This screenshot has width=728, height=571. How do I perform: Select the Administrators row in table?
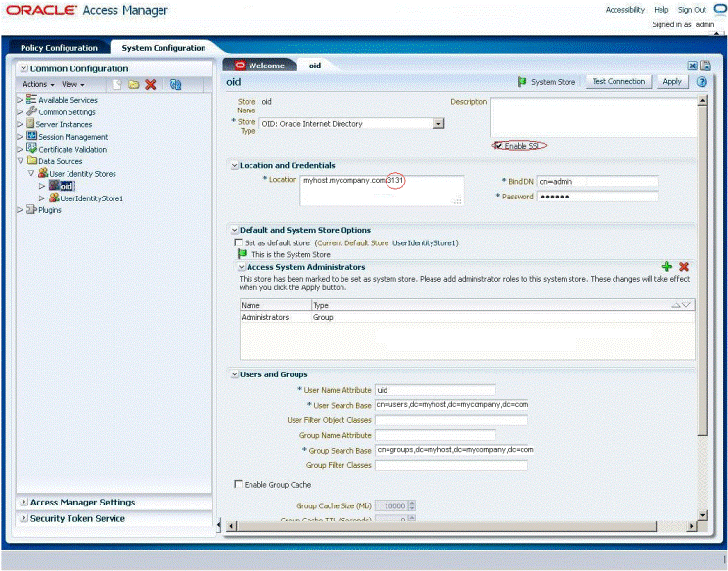467,317
